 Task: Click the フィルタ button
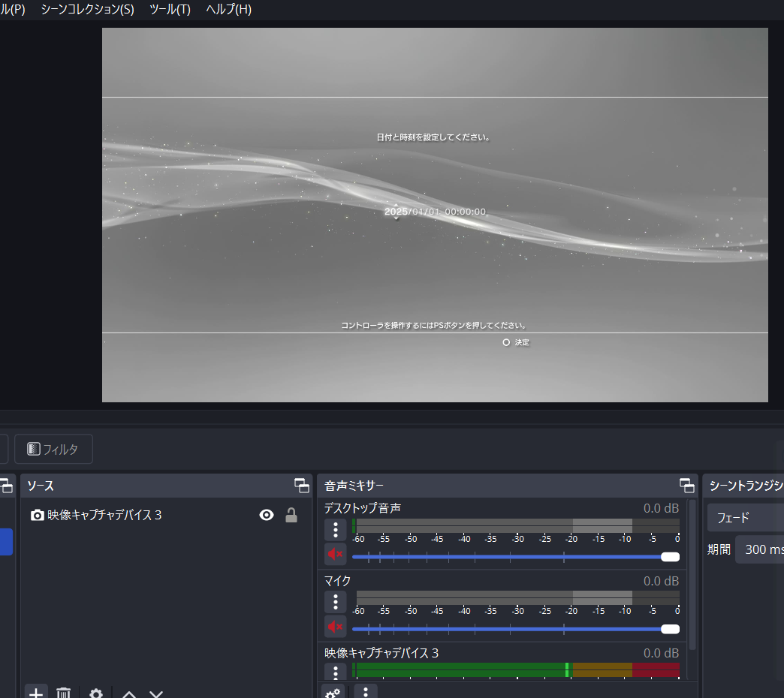pos(53,449)
